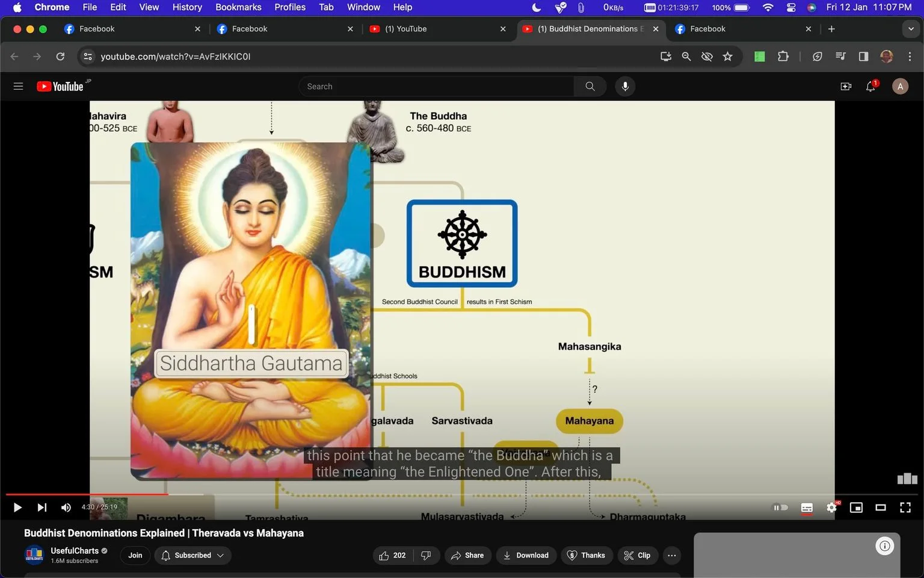Go to YouTube home via logo
The width and height of the screenshot is (924, 578).
point(60,87)
